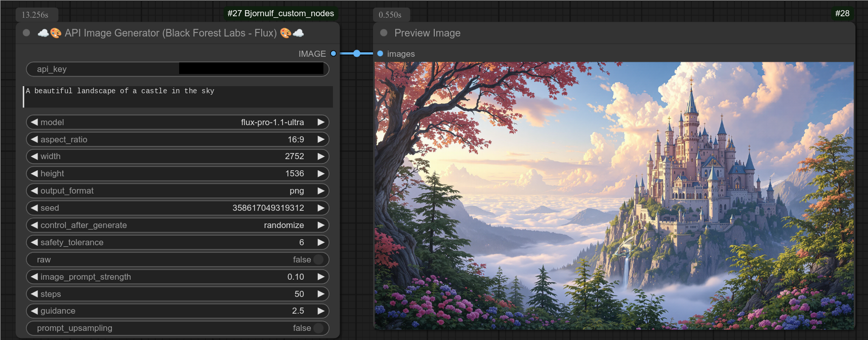Click the link midpoint between nodes
868x340 pixels.
[x=357, y=54]
